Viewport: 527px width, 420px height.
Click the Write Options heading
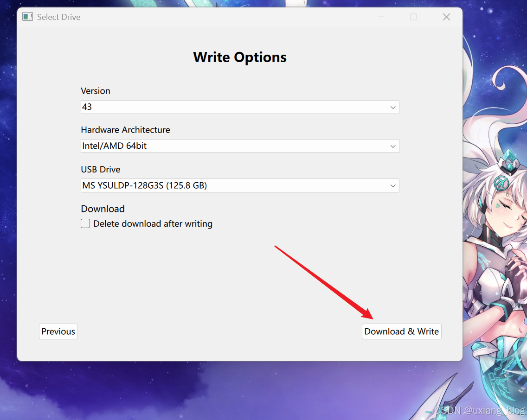tap(240, 57)
